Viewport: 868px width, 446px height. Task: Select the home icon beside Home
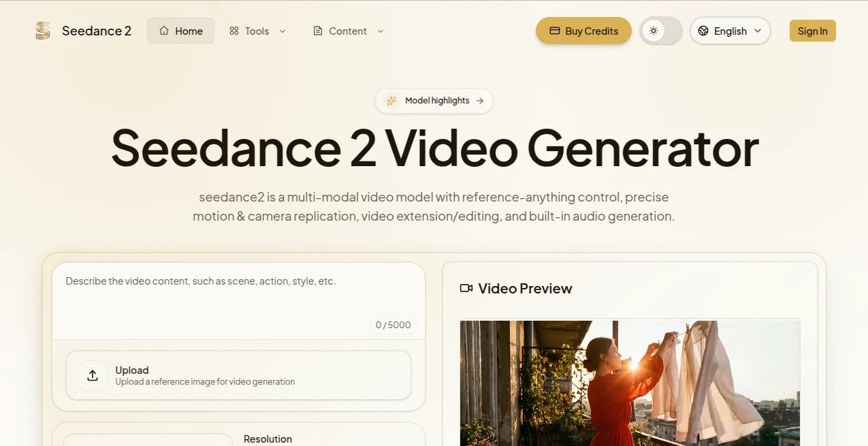163,31
